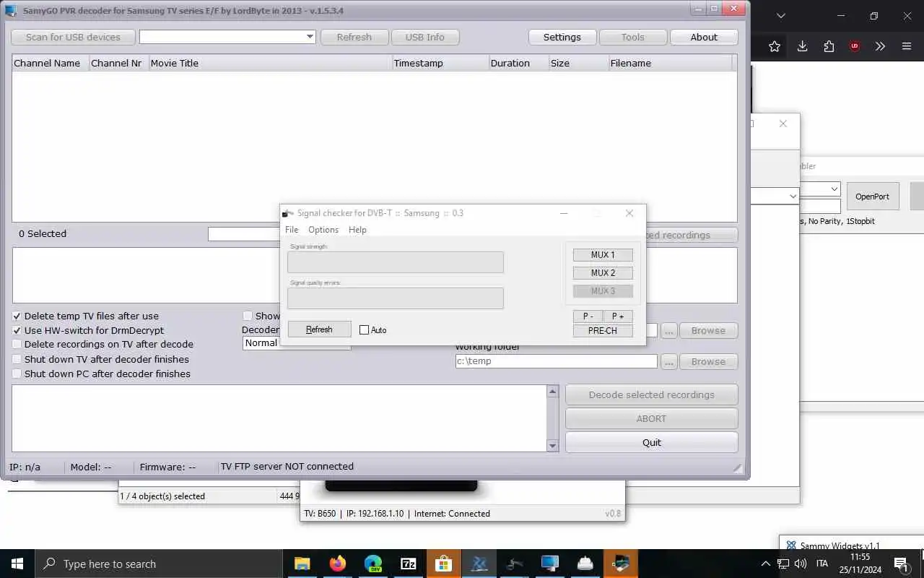Open the Help menu in Signal checker
924x578 pixels.
(x=357, y=230)
